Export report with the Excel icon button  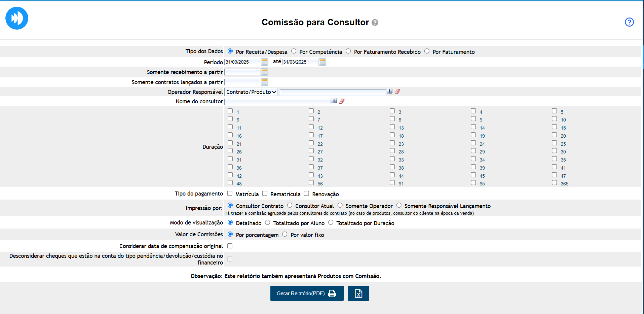(358, 293)
